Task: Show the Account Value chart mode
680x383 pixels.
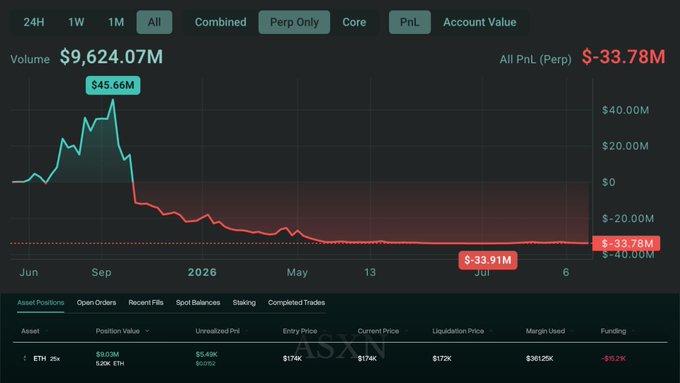Action: coord(480,22)
